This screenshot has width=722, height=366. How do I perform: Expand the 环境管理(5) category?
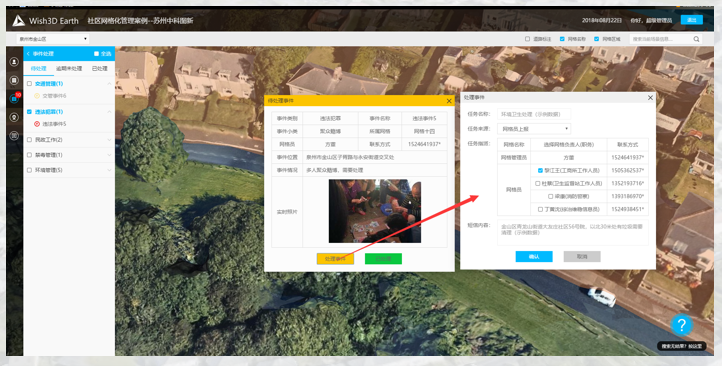(x=69, y=170)
